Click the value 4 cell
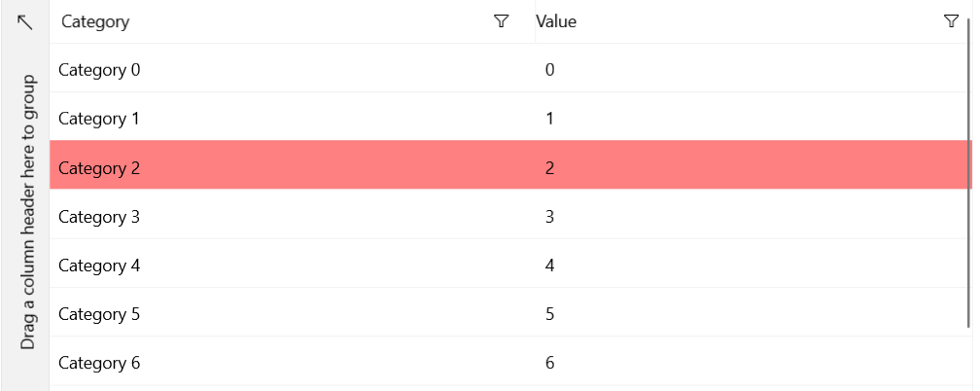Screen dimensions: 980x391 [x=550, y=266]
